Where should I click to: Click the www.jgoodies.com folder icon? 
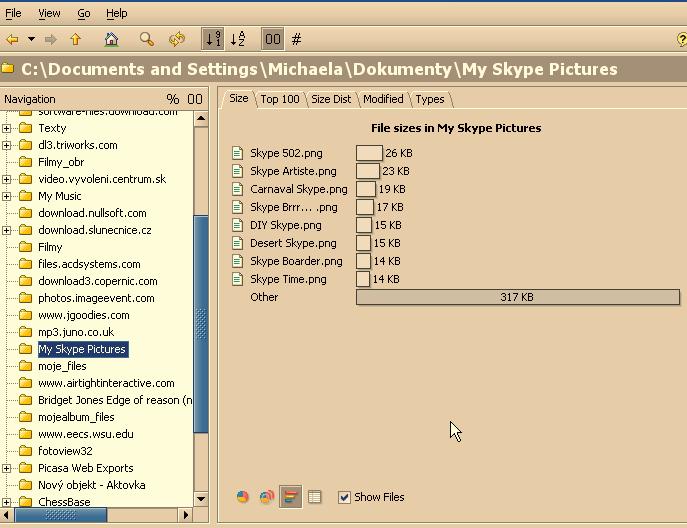[x=25, y=315]
